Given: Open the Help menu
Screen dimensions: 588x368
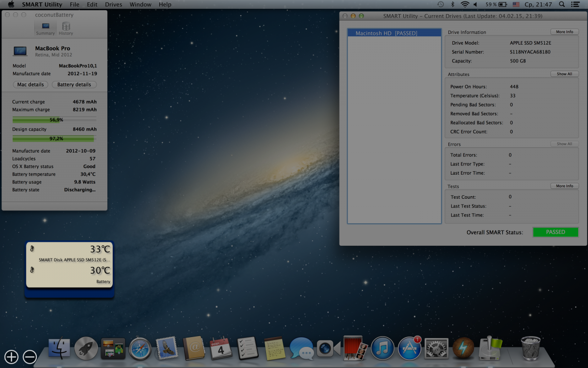Looking at the screenshot, I should 165,4.
